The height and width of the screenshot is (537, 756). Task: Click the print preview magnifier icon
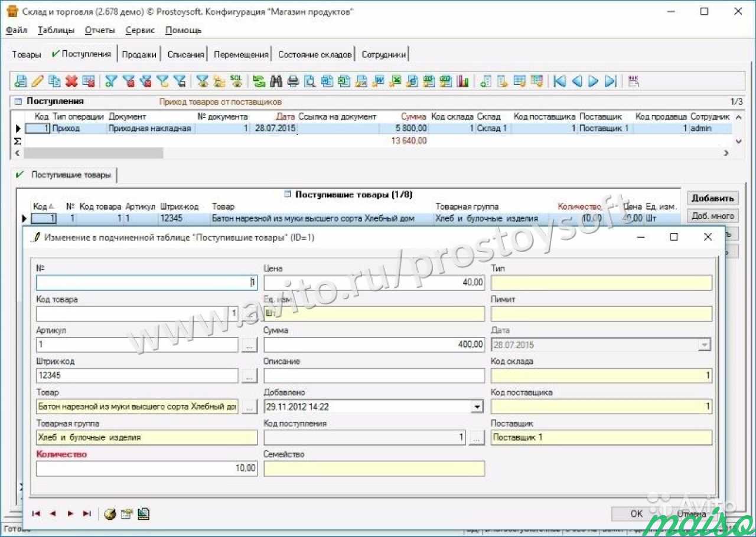pyautogui.click(x=309, y=81)
